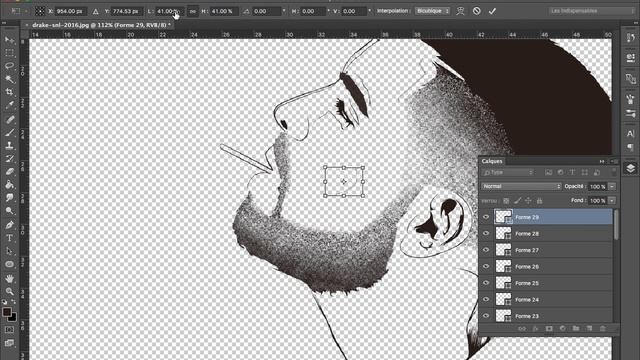The image size is (640, 360).
Task: Open the collapsed Layers panel icon
Action: [630, 168]
